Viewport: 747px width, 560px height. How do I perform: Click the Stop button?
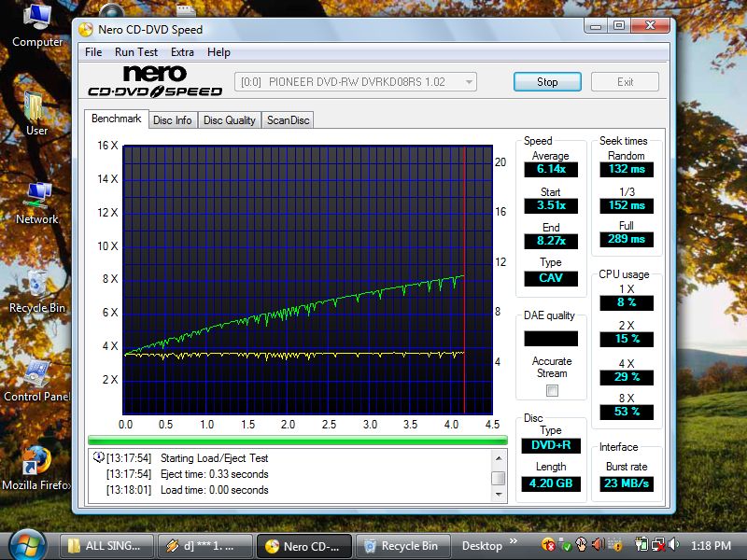[x=547, y=82]
